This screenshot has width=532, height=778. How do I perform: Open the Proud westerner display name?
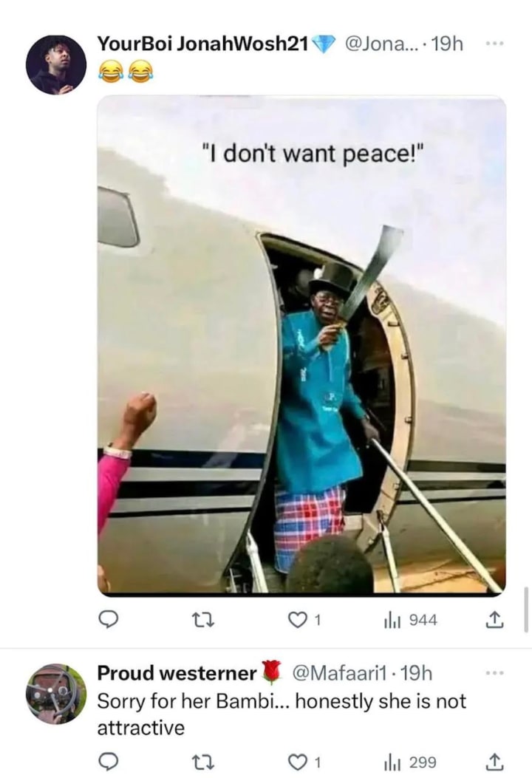point(176,673)
